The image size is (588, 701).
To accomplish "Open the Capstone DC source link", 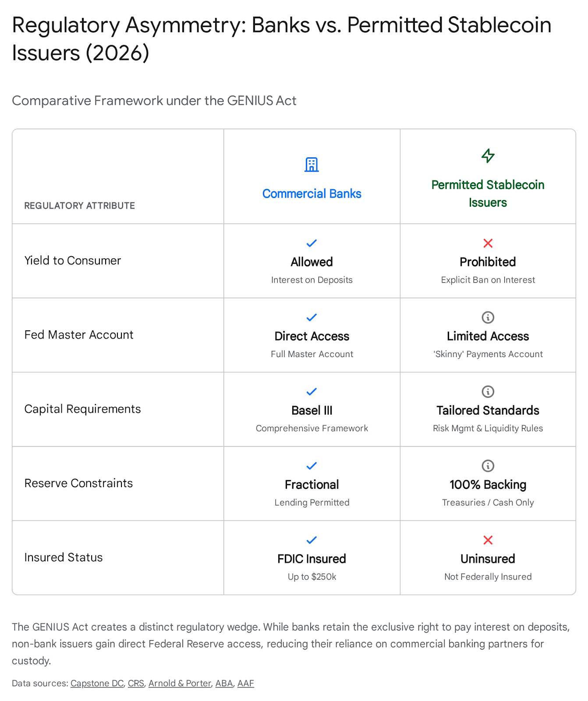I will click(97, 683).
